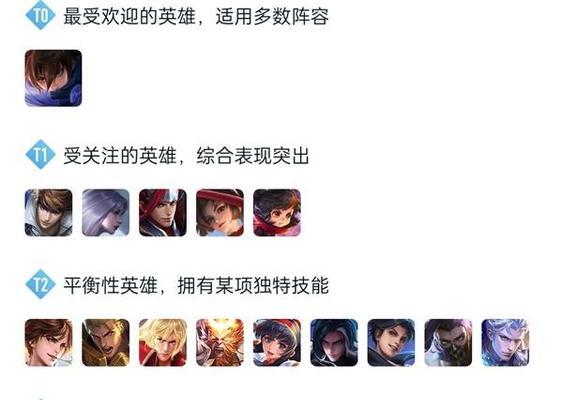Viewport: 563px width, 400px height.
Task: Open the T2 masked dark-haired hero portrait
Action: pyautogui.click(x=448, y=343)
